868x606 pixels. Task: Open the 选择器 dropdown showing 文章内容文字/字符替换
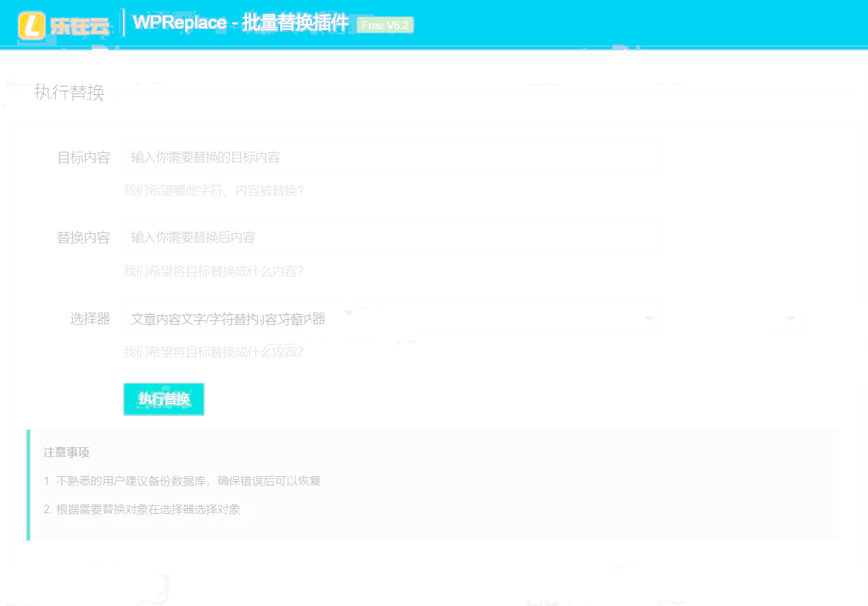[x=383, y=319]
